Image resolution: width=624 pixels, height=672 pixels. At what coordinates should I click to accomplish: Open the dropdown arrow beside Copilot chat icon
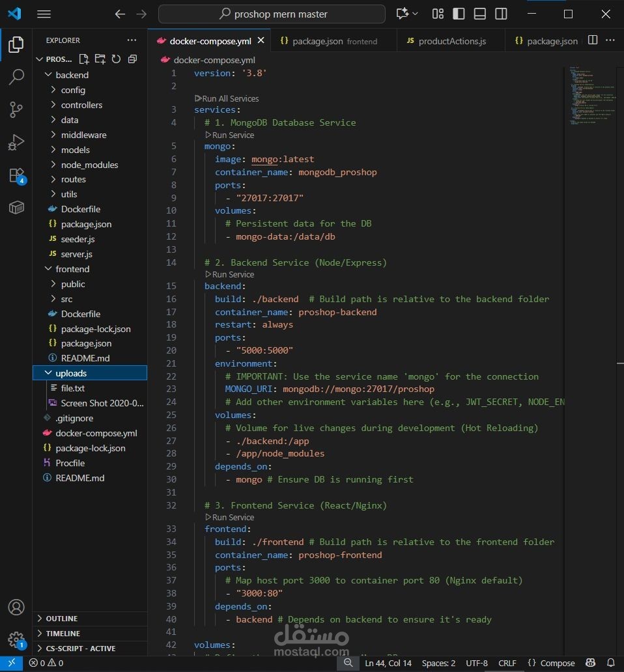coord(415,14)
